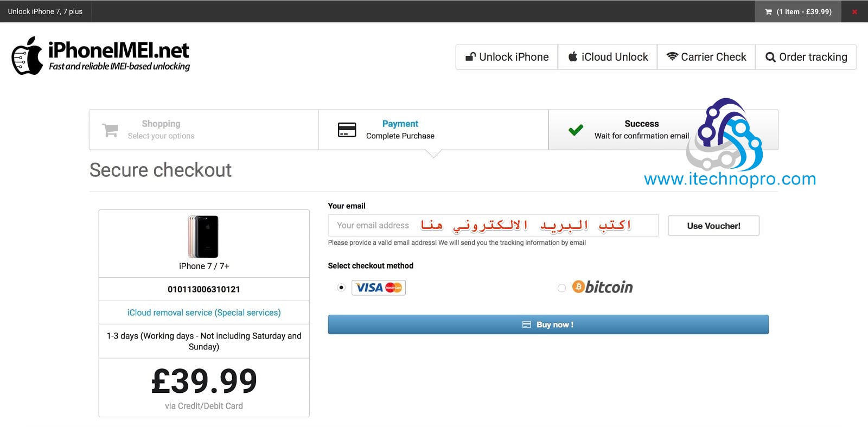Open the Payment step tab

pos(433,130)
